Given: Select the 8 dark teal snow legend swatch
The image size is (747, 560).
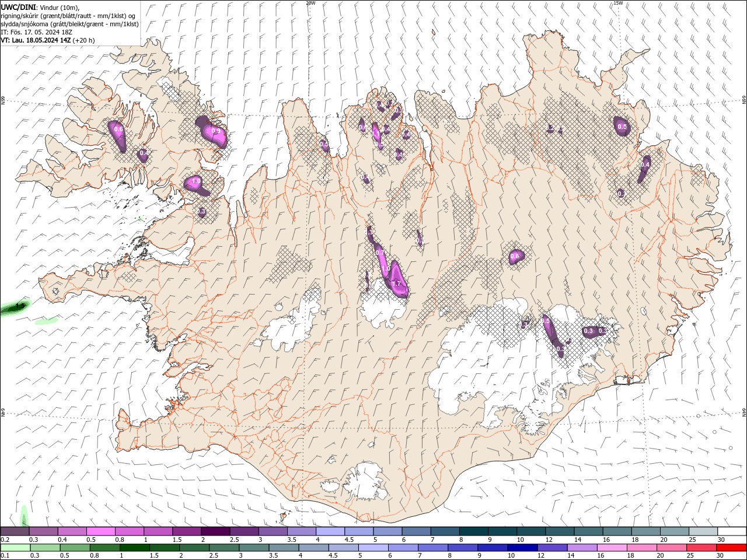Looking at the screenshot, I should tap(474, 531).
